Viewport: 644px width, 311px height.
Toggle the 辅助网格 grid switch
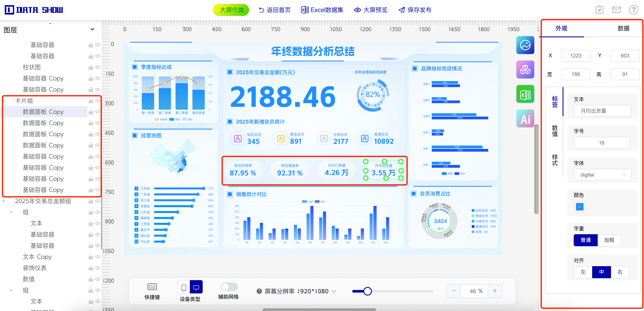[229, 287]
